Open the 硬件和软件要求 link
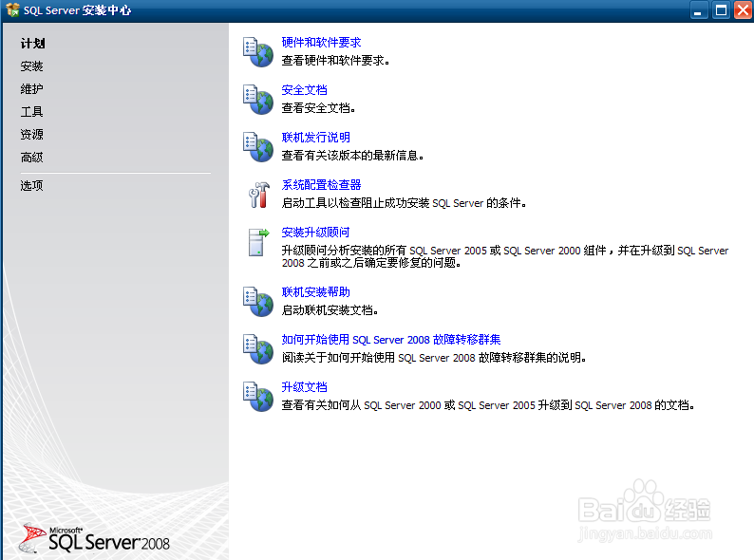Viewport: 754px width, 560px height. [321, 43]
